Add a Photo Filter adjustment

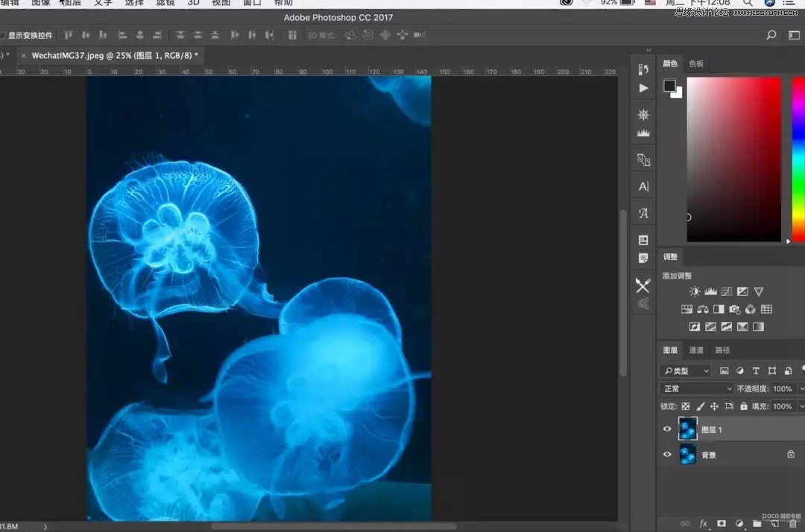pyautogui.click(x=735, y=308)
